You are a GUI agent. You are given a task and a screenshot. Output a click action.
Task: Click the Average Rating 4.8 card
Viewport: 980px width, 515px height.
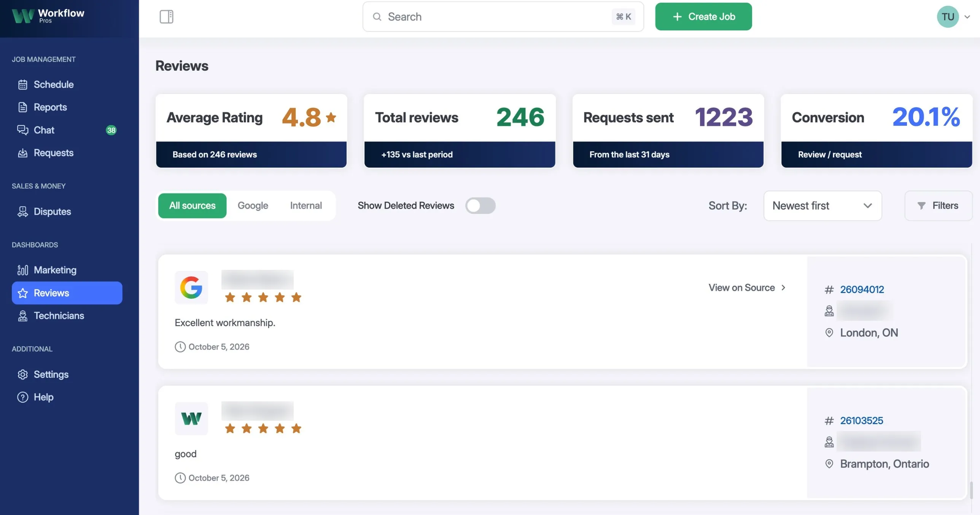tap(251, 131)
